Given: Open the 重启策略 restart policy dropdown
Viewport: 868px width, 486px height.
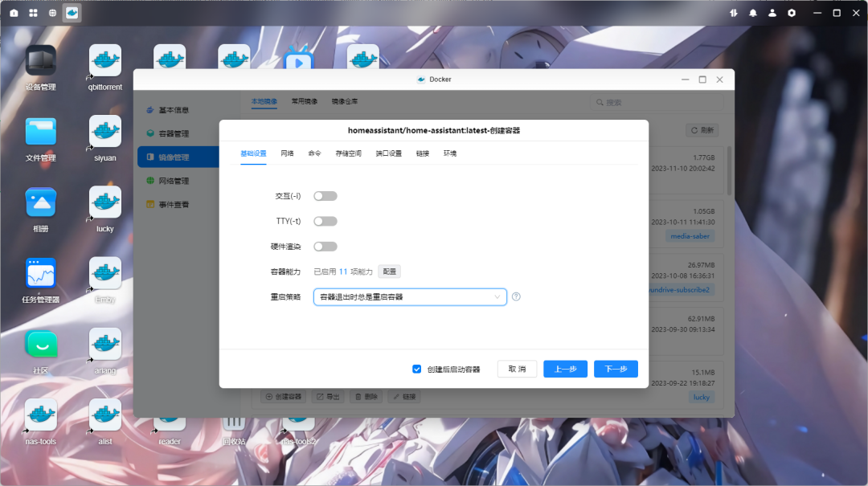Looking at the screenshot, I should (410, 297).
